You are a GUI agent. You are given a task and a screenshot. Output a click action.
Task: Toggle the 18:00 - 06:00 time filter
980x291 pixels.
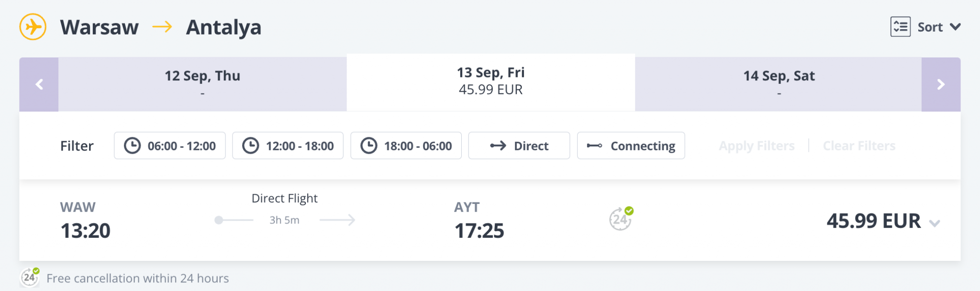click(406, 145)
